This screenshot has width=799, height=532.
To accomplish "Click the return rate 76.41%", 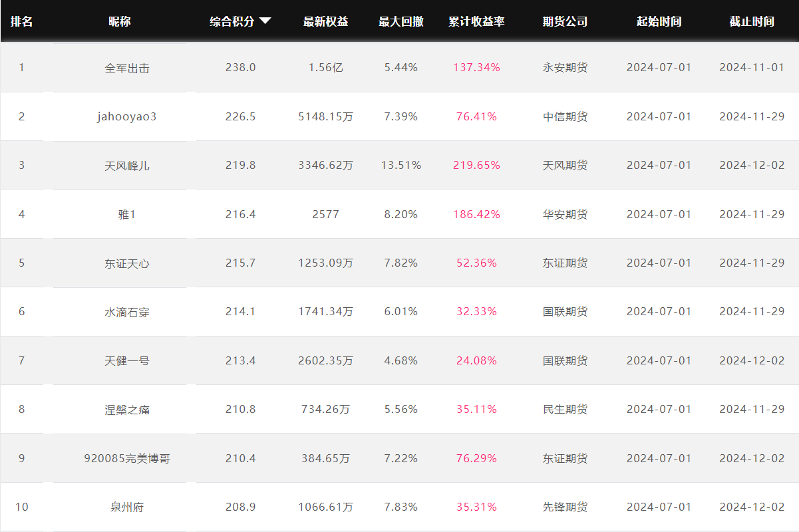I will 476,116.
